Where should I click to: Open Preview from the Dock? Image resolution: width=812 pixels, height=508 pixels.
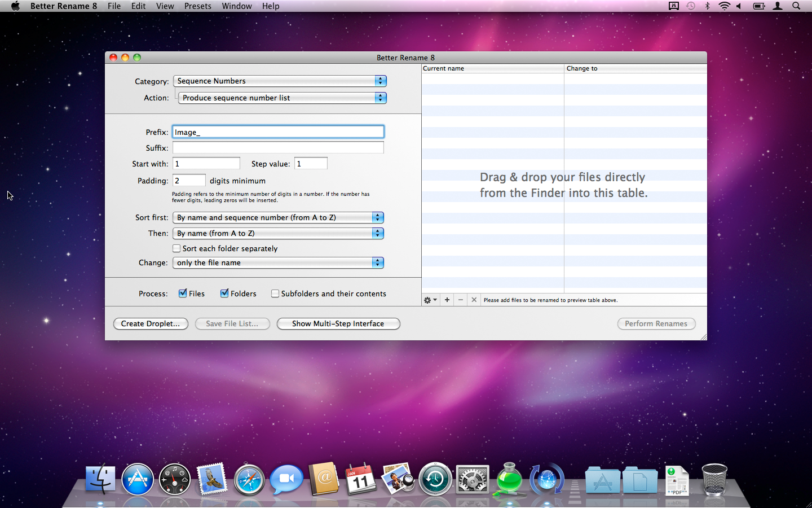398,479
